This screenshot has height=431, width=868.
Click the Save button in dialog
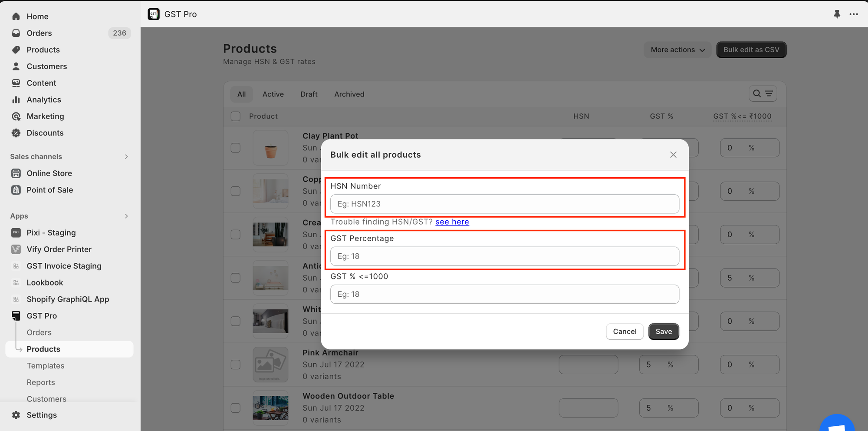click(663, 332)
